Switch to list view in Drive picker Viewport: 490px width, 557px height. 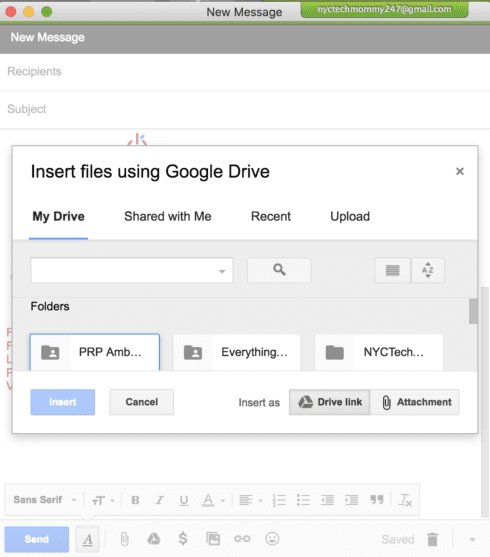coord(392,270)
